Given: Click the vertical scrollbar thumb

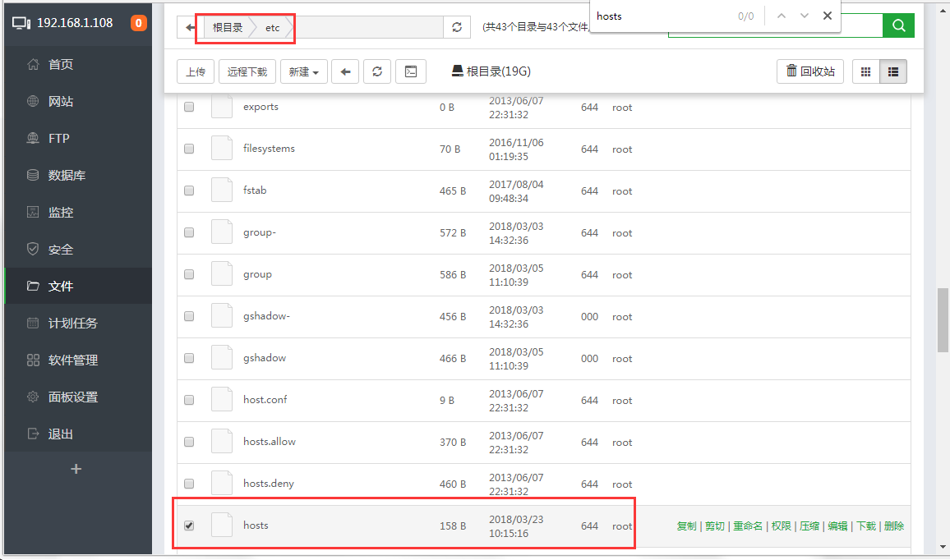Looking at the screenshot, I should coord(943,319).
